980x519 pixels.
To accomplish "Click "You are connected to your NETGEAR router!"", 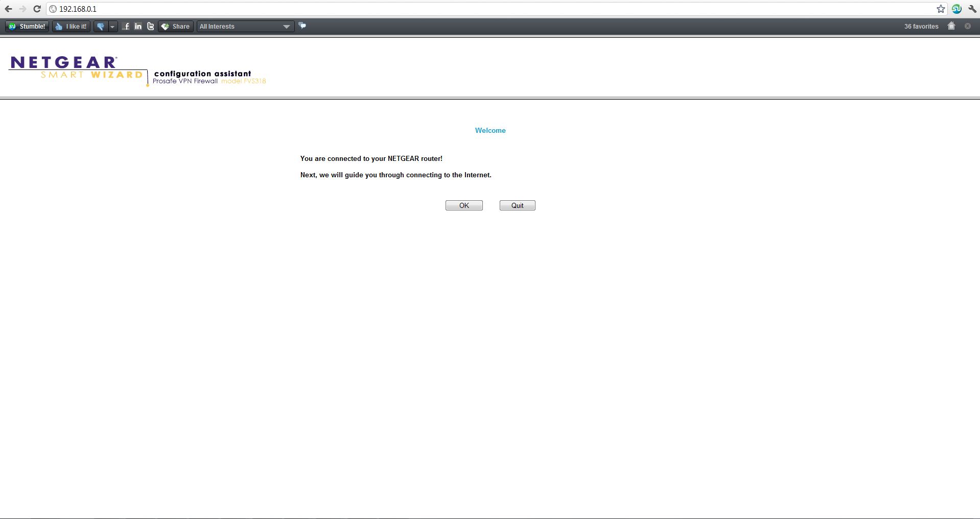I will 371,158.
